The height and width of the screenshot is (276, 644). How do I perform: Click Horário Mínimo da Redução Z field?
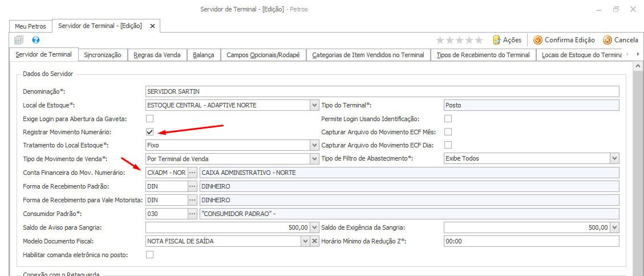click(x=532, y=241)
